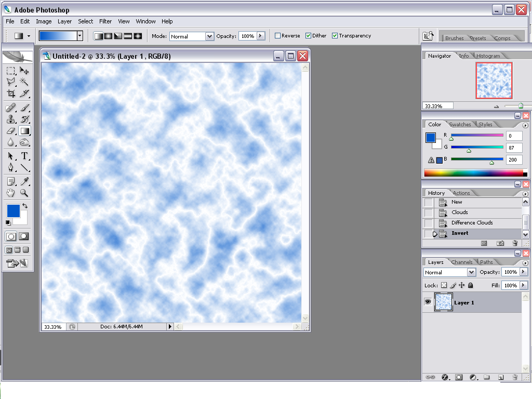Select the Dodge tool
532x399 pixels.
coord(24,142)
